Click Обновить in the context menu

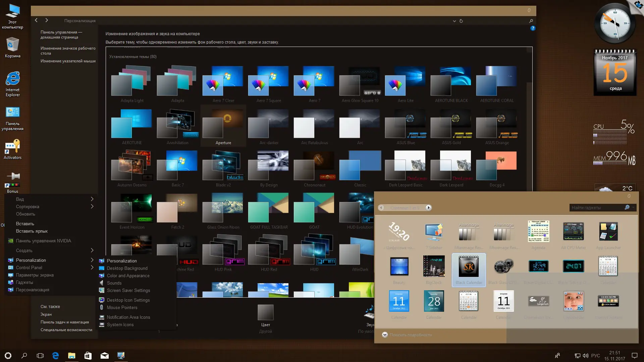click(x=25, y=214)
